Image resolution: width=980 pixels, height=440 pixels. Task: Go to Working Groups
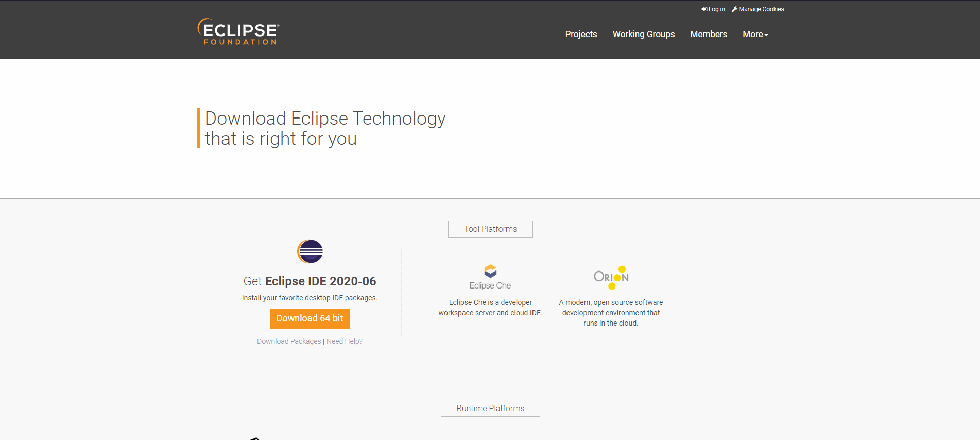pyautogui.click(x=644, y=34)
